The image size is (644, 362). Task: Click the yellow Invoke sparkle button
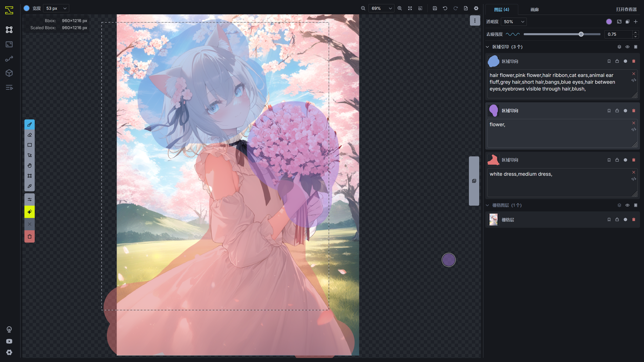[29, 212]
